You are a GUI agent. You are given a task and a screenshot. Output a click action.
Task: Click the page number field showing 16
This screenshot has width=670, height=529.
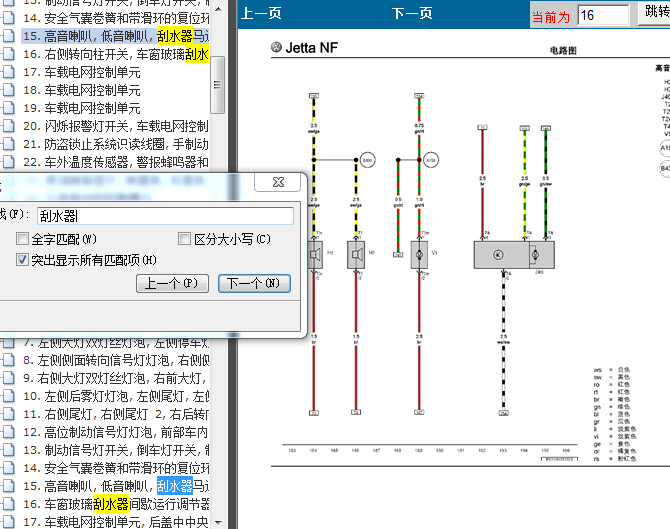pos(603,15)
